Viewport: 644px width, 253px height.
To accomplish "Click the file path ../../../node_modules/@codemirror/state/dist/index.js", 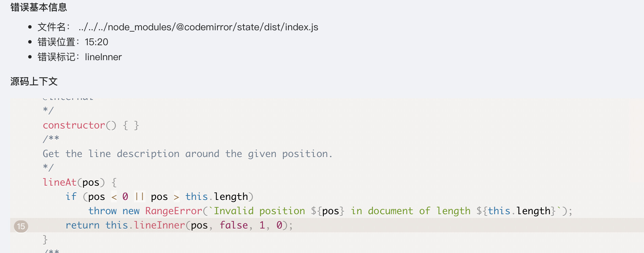I will pyautogui.click(x=198, y=27).
